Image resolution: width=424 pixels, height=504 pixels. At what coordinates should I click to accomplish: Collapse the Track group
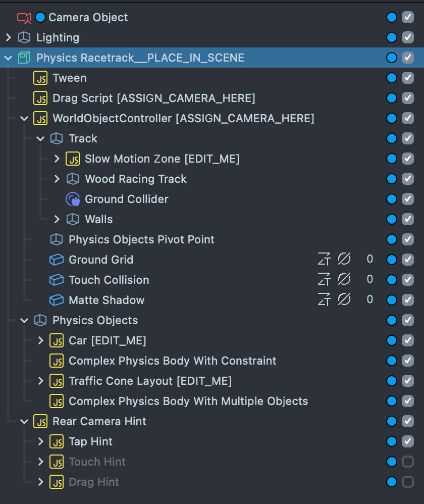pyautogui.click(x=41, y=139)
